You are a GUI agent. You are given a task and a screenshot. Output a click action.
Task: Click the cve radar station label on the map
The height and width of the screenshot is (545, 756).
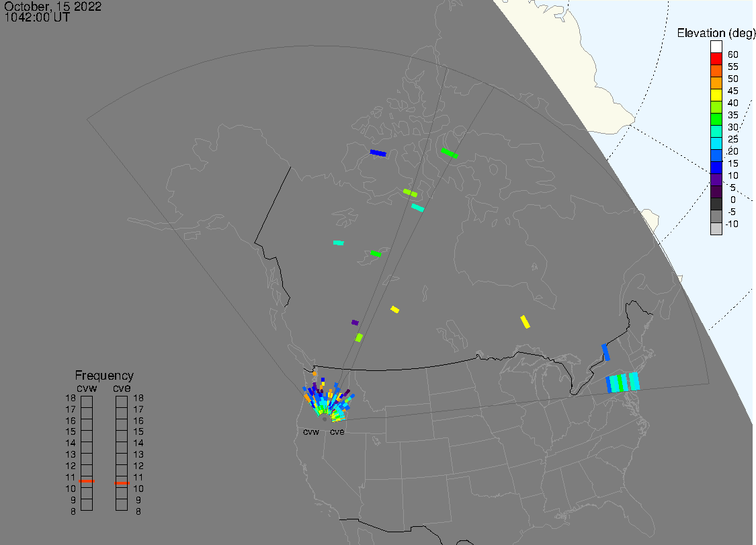tap(337, 431)
